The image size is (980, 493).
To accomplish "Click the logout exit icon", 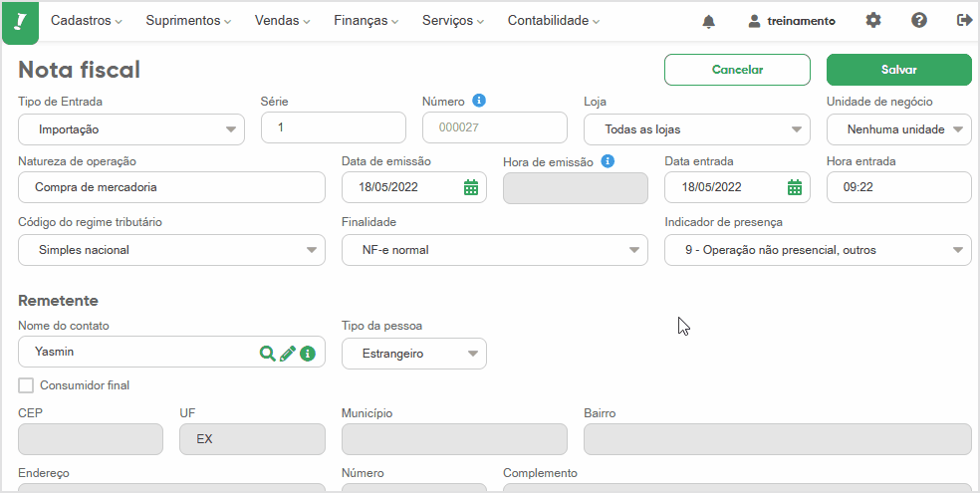I will pyautogui.click(x=964, y=21).
